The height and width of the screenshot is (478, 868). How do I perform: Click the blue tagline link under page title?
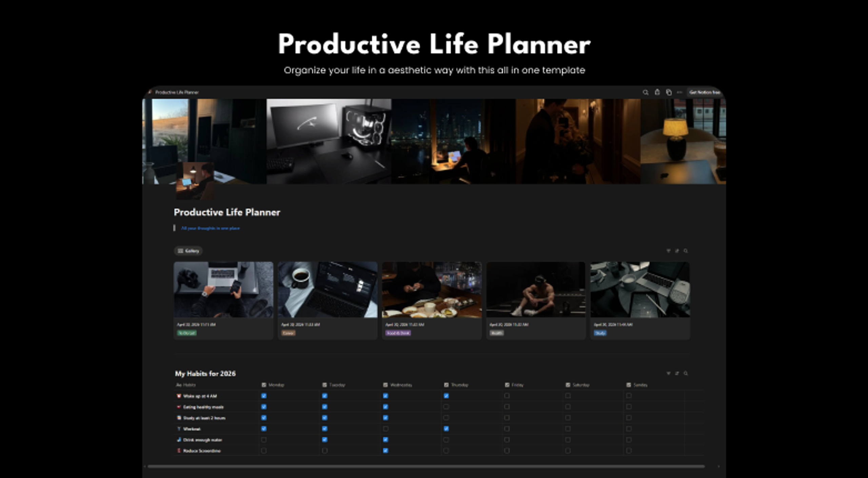tap(210, 228)
